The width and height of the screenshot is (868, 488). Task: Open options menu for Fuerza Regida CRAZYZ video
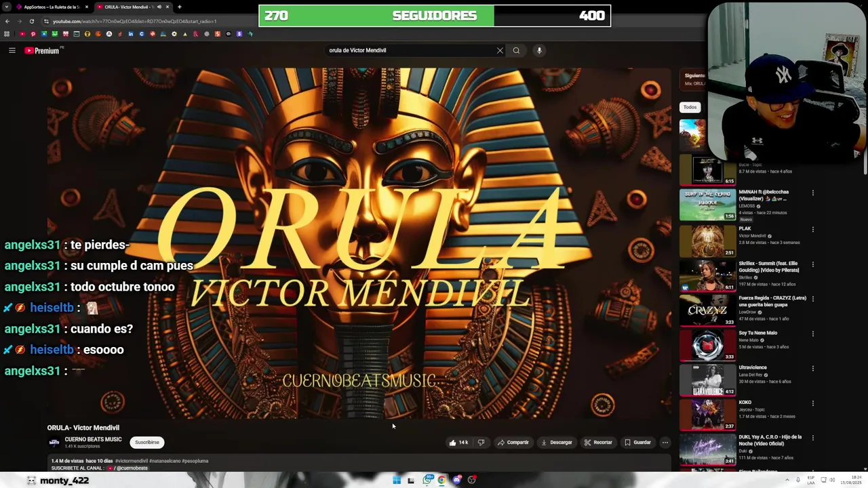coord(812,299)
